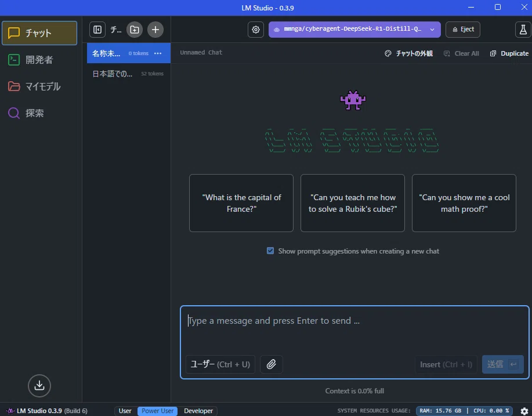Image resolution: width=532 pixels, height=416 pixels.
Task: Click SYSTEM RESOURCES USAGE label
Action: (374, 411)
